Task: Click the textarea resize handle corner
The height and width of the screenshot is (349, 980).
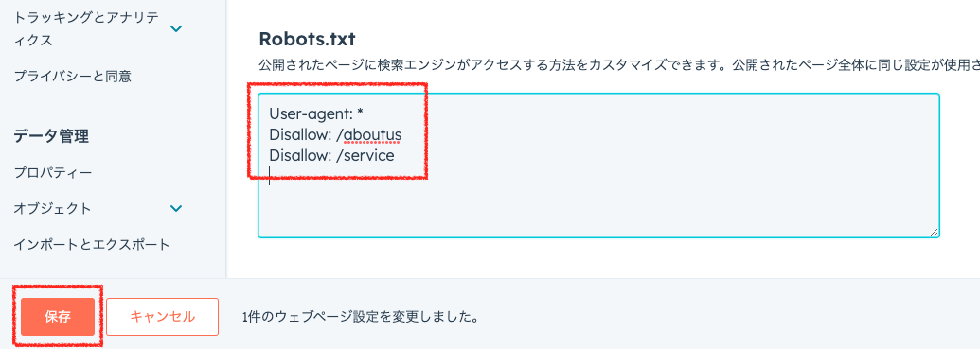Action: 934,232
